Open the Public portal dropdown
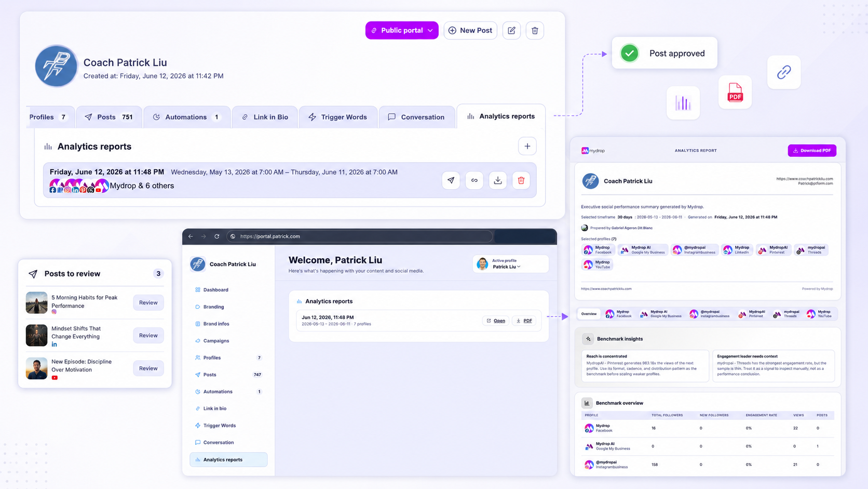 [x=402, y=30]
